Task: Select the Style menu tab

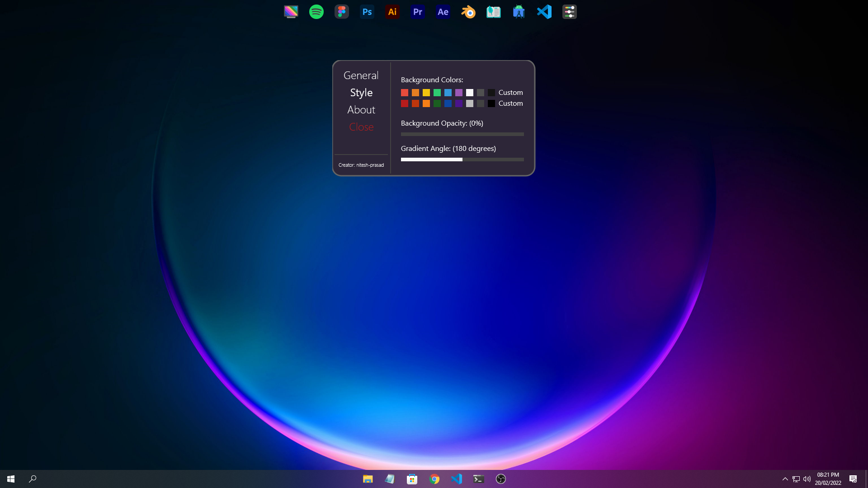Action: point(361,92)
